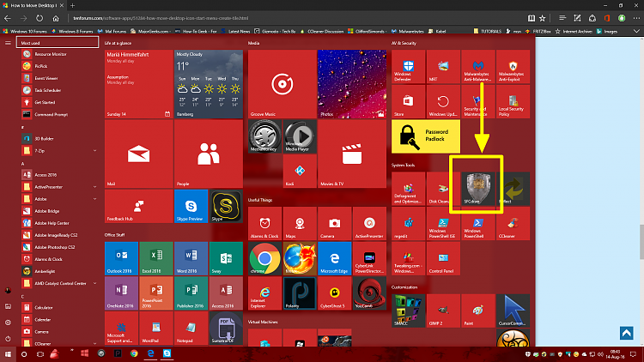Open the Windows Media Player tile
The width and height of the screenshot is (644, 362).
(x=300, y=136)
